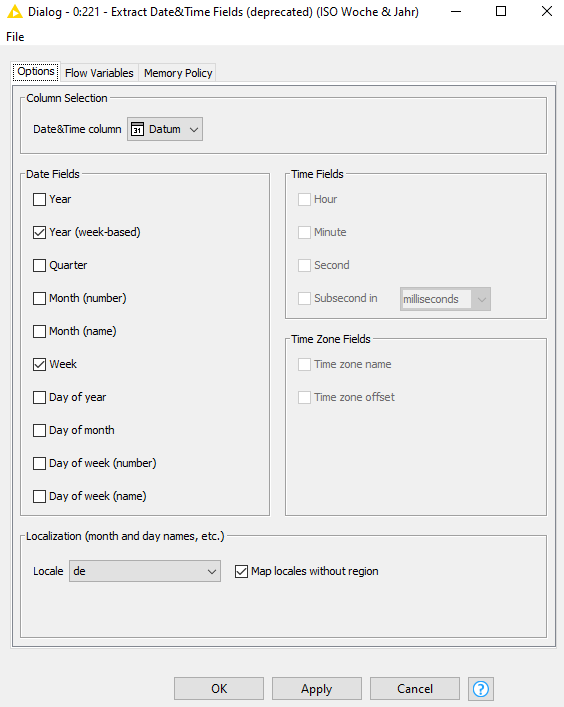
Task: Open the File menu
Action: coord(15,37)
